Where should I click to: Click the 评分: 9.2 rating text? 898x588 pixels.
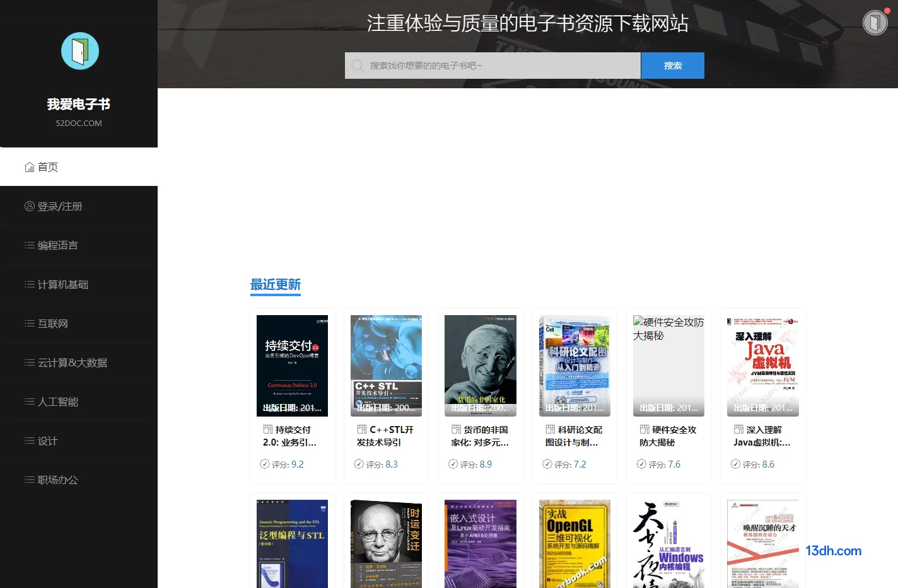(288, 464)
